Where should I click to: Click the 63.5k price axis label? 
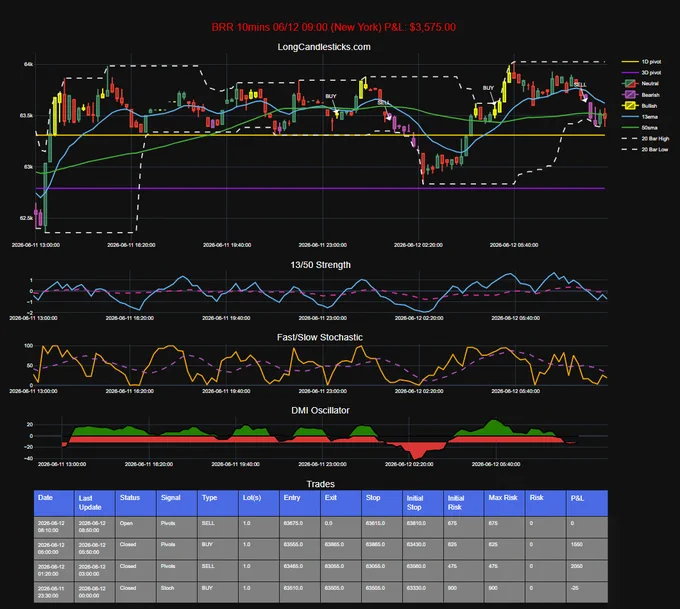26,115
